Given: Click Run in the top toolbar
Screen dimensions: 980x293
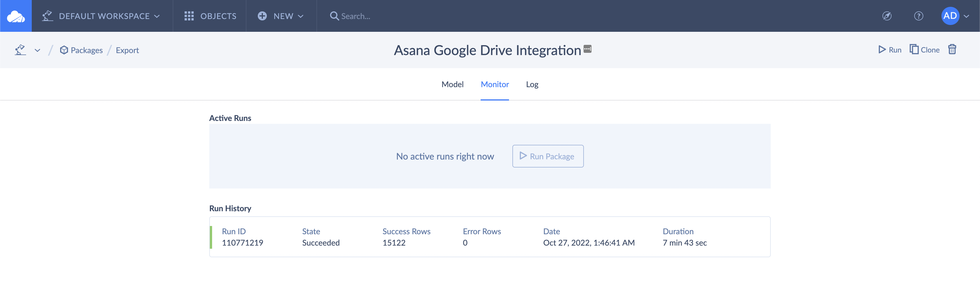Looking at the screenshot, I should (890, 50).
